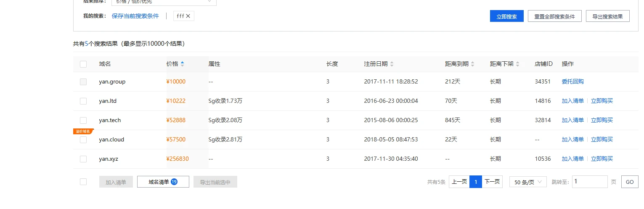Open the 50 条/页 page size dropdown
The width and height of the screenshot is (644, 209).
[x=528, y=182]
